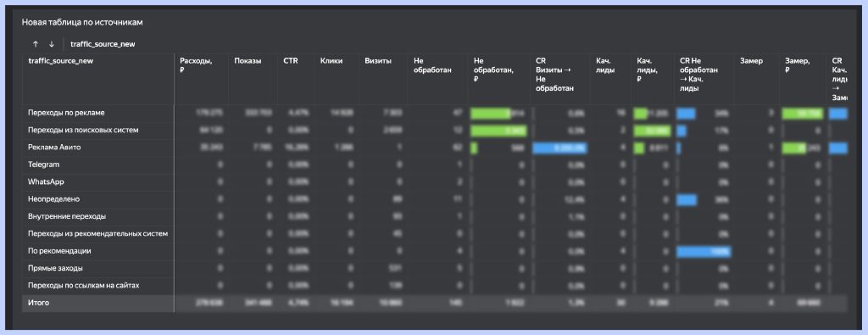Click the Новая таблица по источникам title
This screenshot has width=868, height=335.
tap(82, 22)
